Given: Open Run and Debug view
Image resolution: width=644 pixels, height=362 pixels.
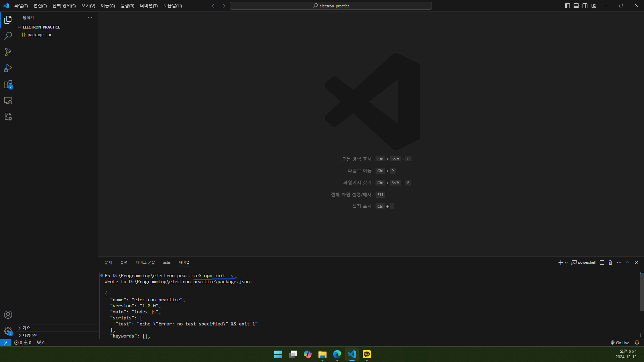Looking at the screenshot, I should [x=8, y=68].
